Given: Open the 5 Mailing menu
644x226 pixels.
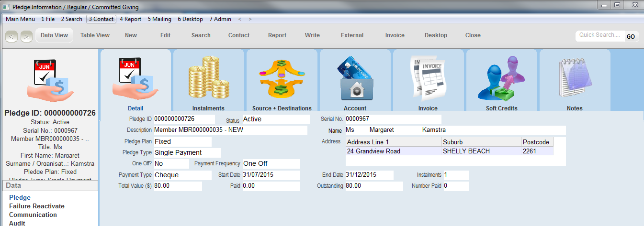Looking at the screenshot, I should point(159,19).
